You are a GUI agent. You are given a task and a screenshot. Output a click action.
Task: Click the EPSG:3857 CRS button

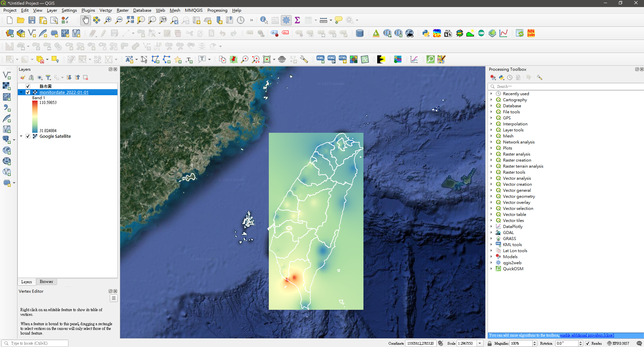point(618,343)
